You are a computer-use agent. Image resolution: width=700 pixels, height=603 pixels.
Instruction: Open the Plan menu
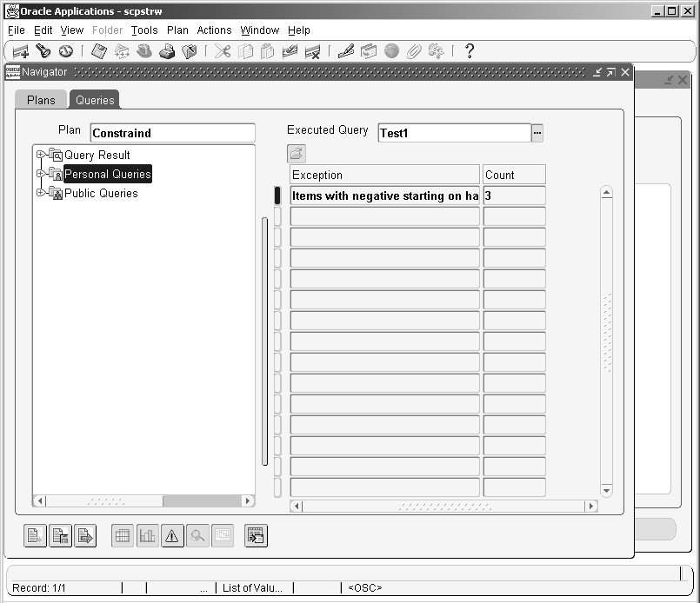(x=177, y=30)
